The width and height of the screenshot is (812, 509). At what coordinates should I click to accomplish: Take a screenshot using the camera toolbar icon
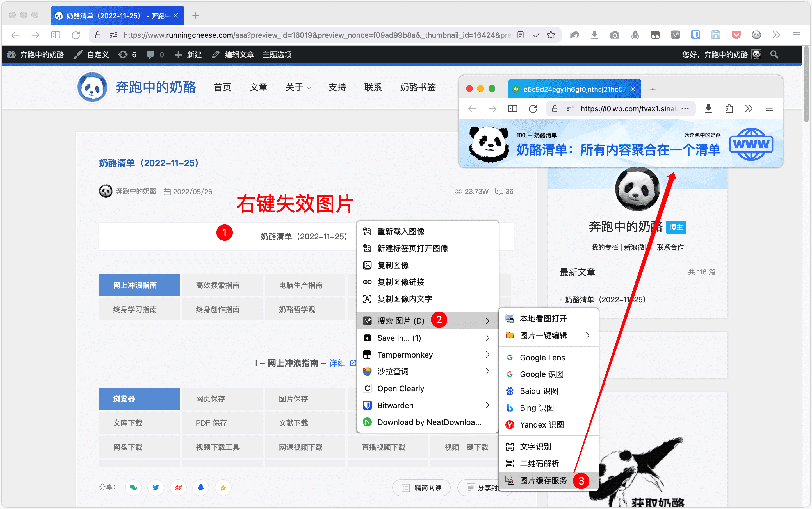[615, 35]
